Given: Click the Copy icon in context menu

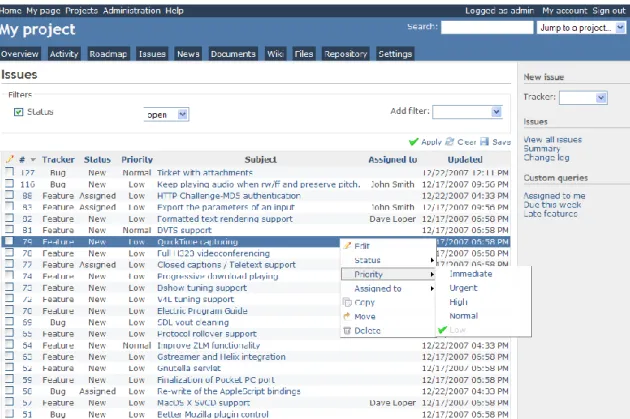Looking at the screenshot, I should click(347, 302).
